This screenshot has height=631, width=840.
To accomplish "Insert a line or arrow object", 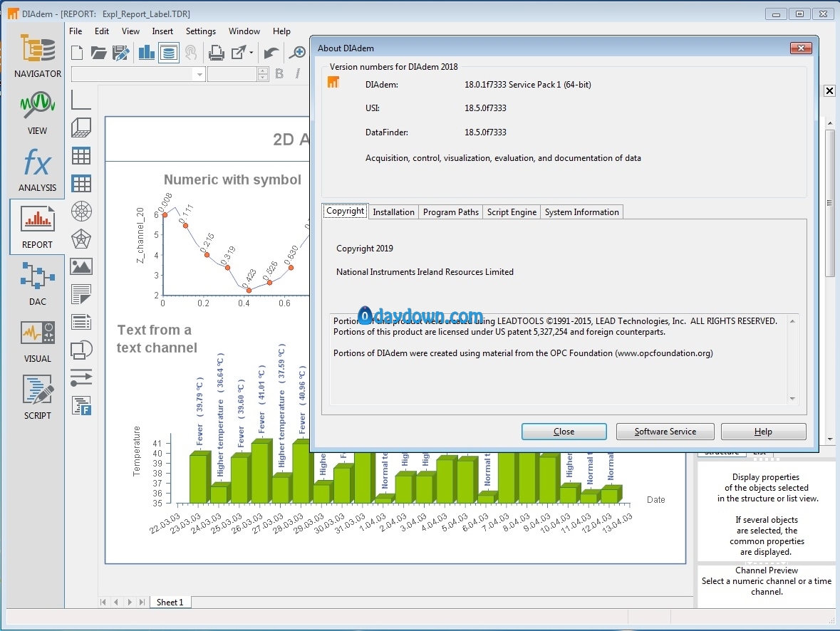I will [81, 377].
